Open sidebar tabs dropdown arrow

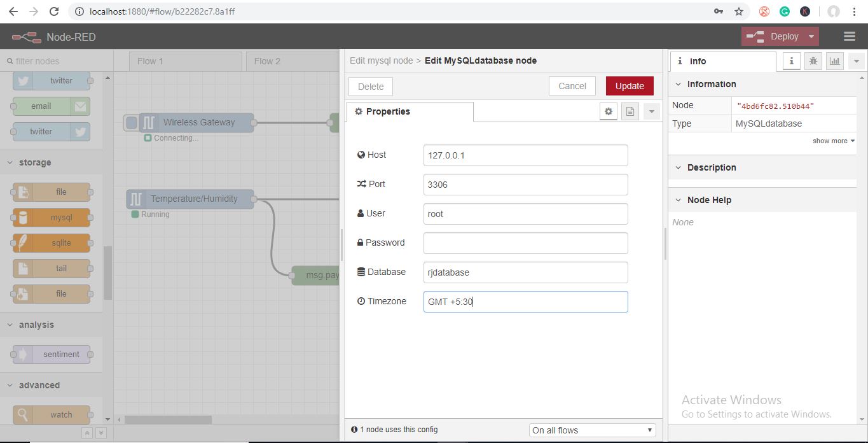pyautogui.click(x=856, y=61)
